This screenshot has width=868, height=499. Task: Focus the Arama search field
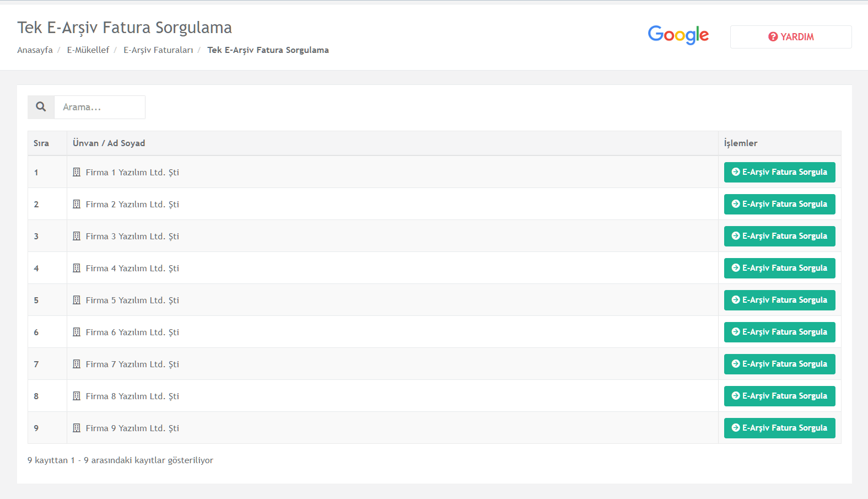point(100,107)
